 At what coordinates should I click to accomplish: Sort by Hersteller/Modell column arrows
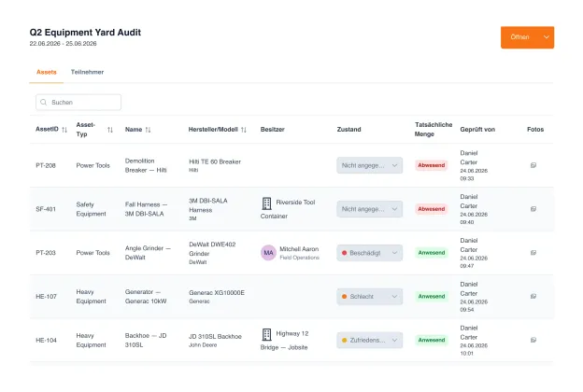coord(244,130)
